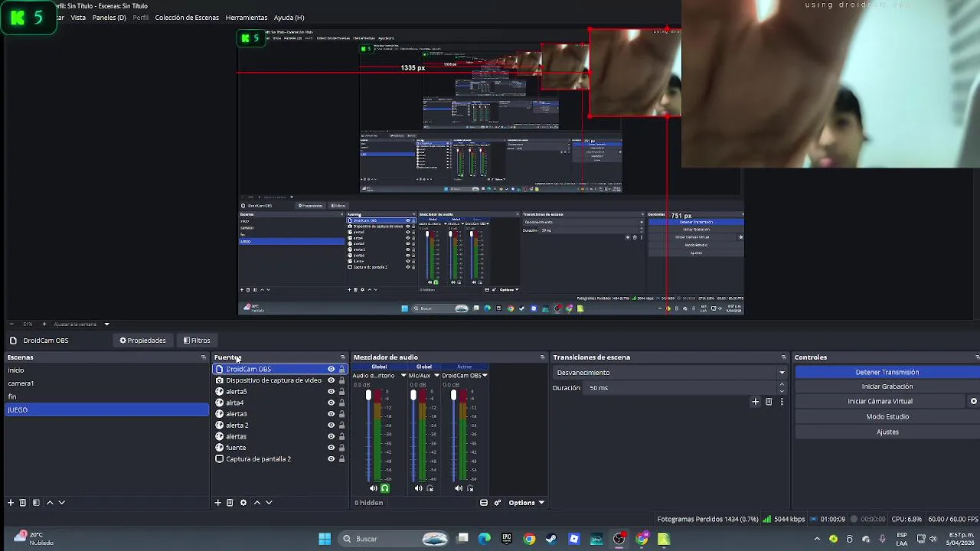The height and width of the screenshot is (551, 980).
Task: Click DroidCam OBS volume slider handle
Action: point(453,396)
